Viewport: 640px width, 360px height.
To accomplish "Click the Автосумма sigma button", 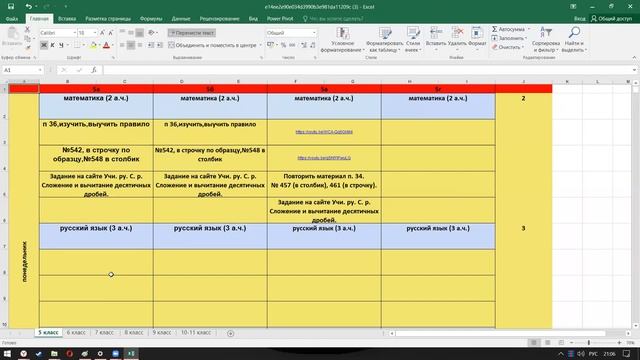I will click(509, 29).
